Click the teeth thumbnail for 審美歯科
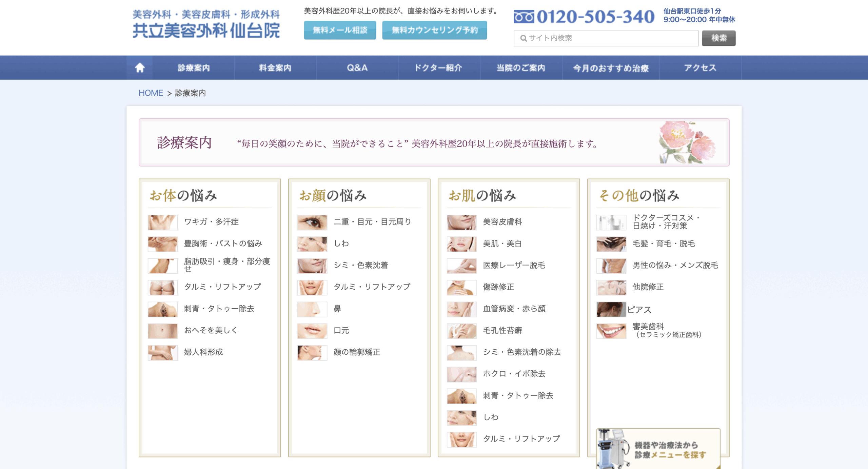 (611, 331)
